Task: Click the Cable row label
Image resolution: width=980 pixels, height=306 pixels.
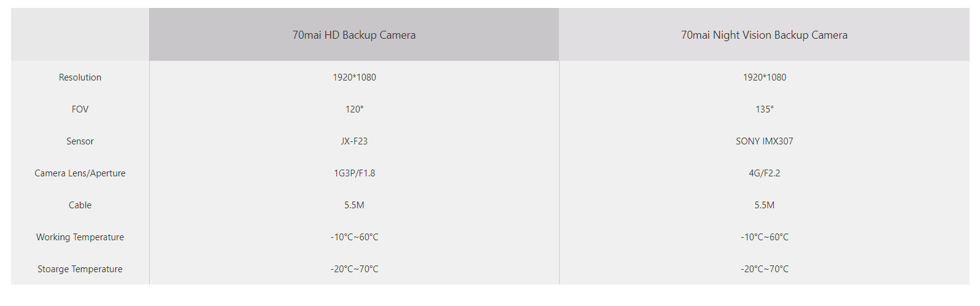Action: point(80,205)
